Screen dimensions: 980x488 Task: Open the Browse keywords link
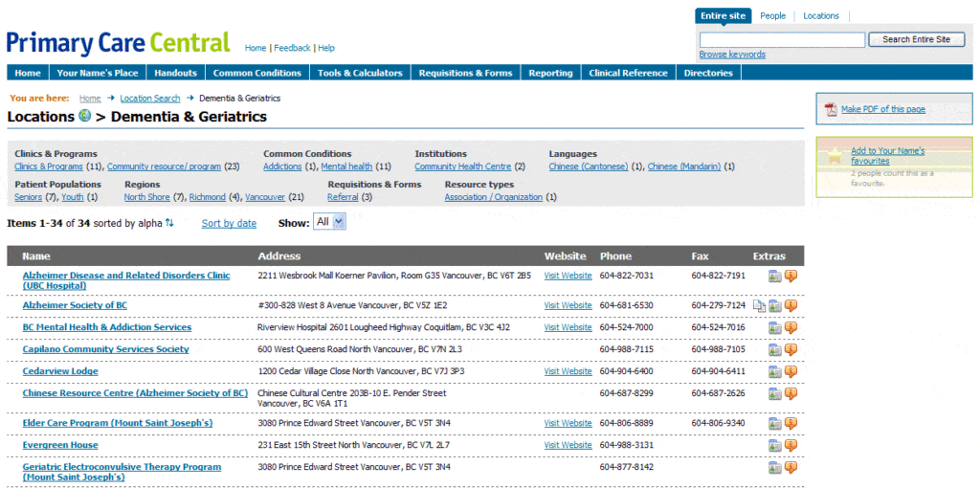732,55
